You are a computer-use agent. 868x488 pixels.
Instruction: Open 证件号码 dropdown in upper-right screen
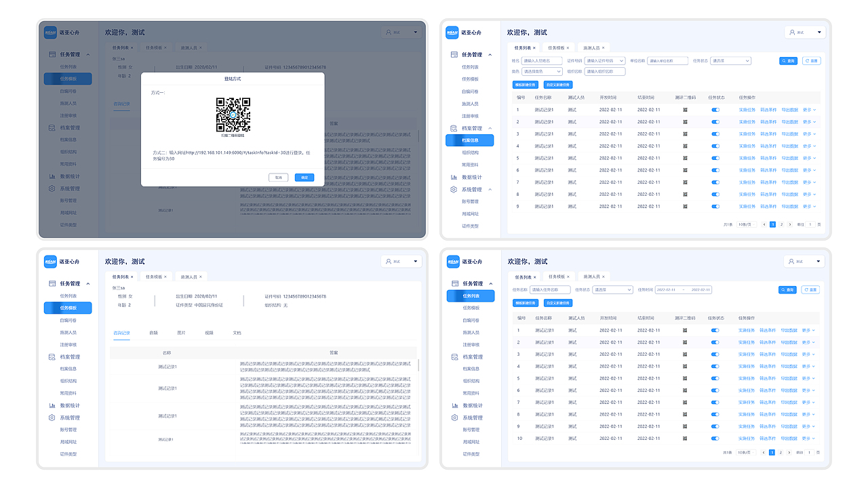605,60
